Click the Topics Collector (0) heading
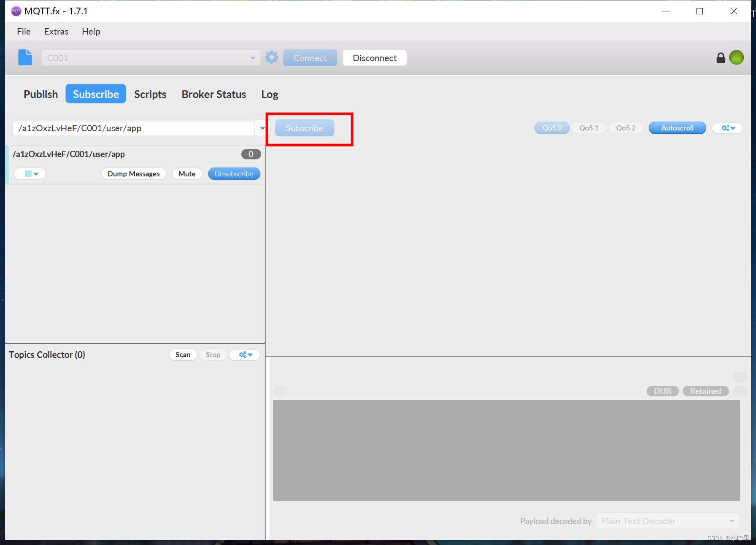The width and height of the screenshot is (756, 545). (x=47, y=355)
